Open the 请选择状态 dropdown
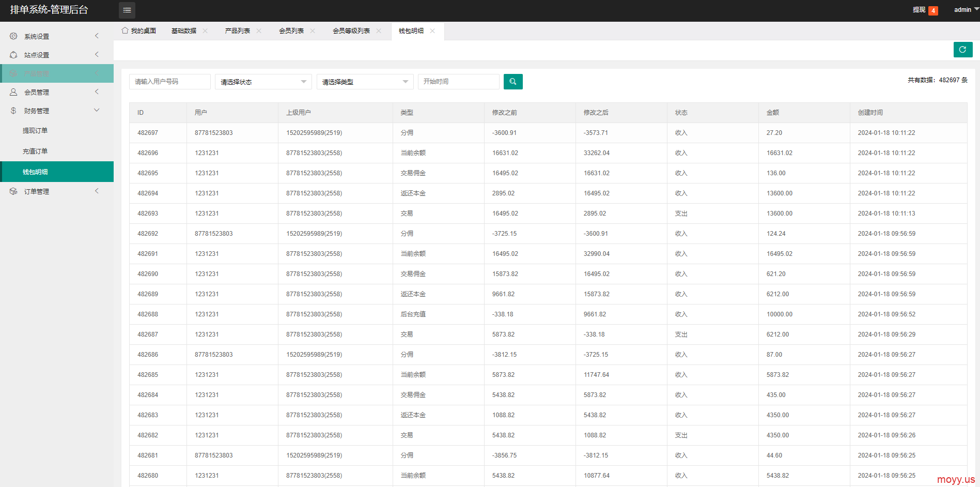 [263, 82]
